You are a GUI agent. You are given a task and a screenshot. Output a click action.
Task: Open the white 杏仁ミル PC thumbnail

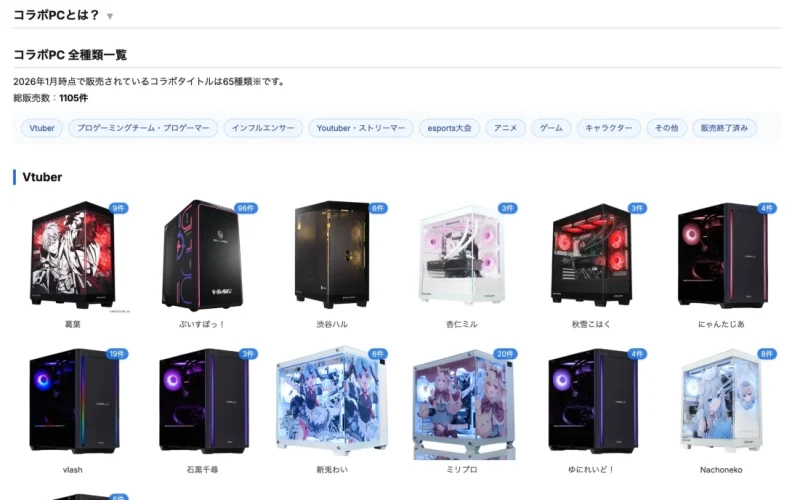tap(462, 254)
